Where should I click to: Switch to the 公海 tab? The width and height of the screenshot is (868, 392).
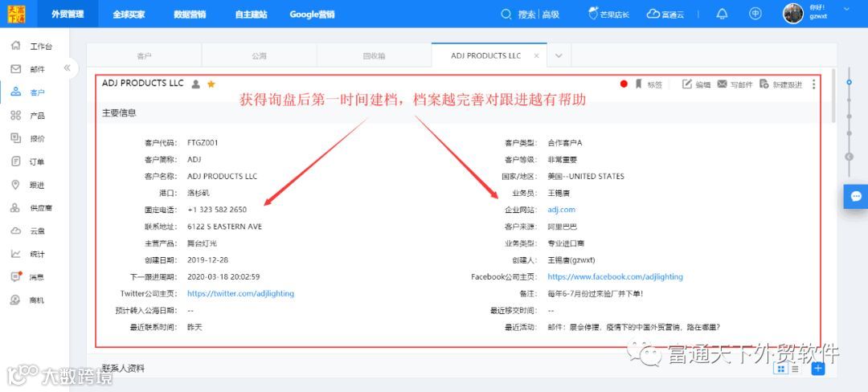pyautogui.click(x=259, y=56)
